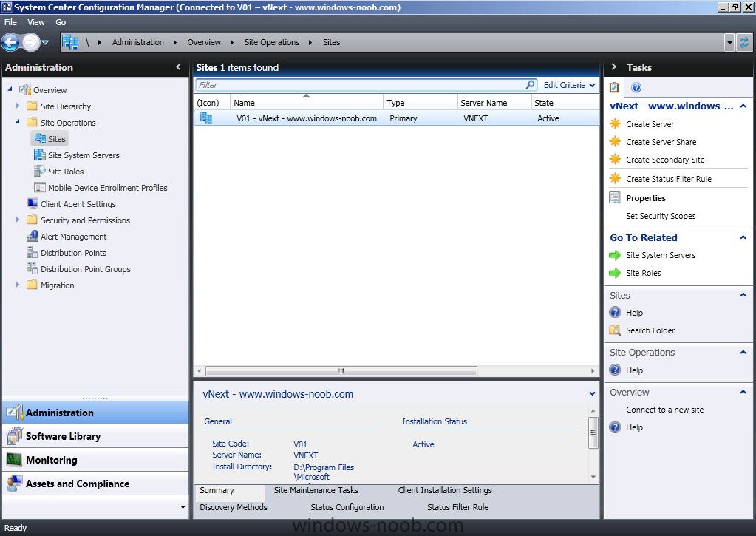The width and height of the screenshot is (756, 536).
Task: Click the Search Folder icon
Action: (615, 330)
